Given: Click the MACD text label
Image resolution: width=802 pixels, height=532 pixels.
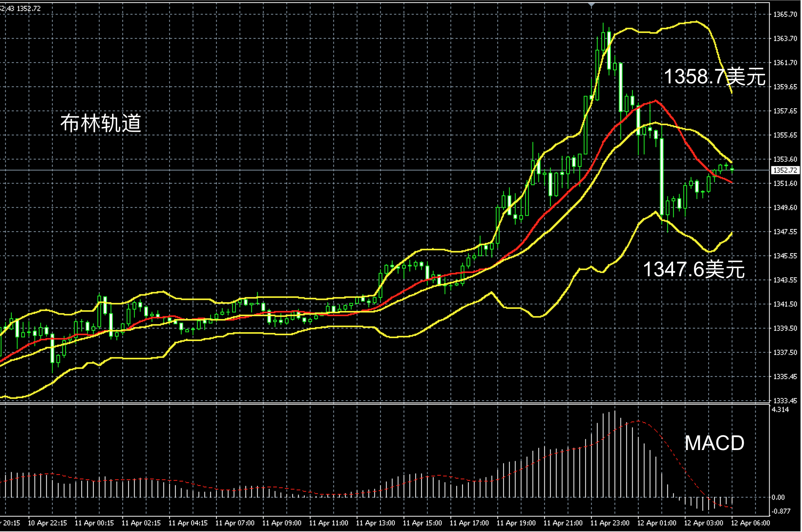Looking at the screenshot, I should (714, 443).
